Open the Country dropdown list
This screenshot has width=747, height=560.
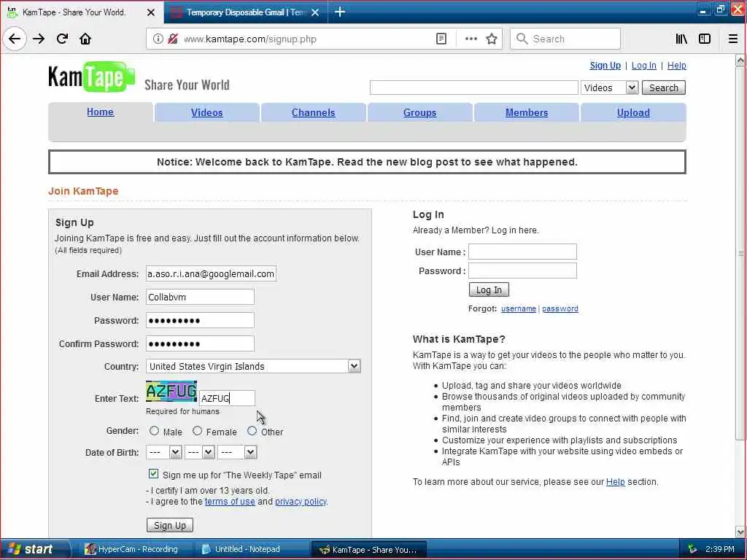click(x=253, y=366)
